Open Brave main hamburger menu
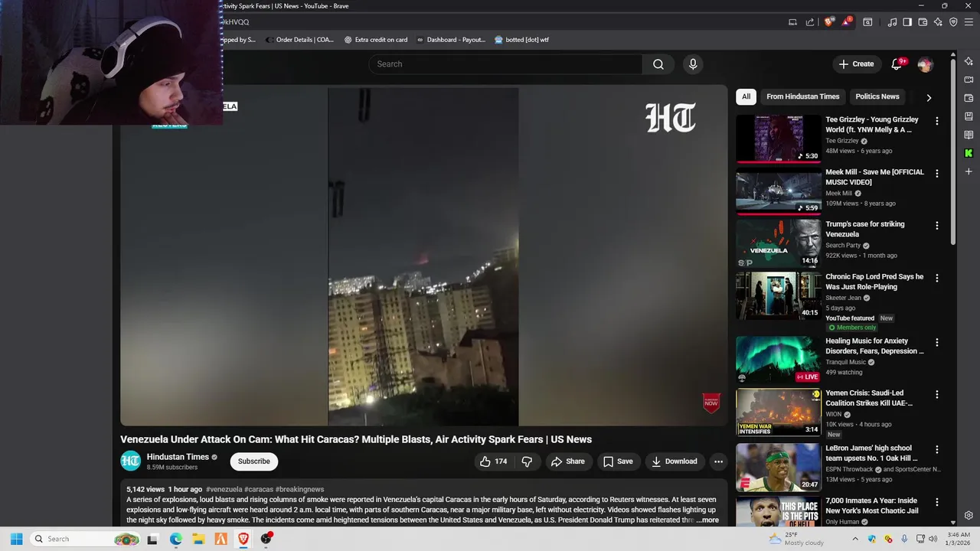The width and height of the screenshot is (980, 551). pos(969,22)
